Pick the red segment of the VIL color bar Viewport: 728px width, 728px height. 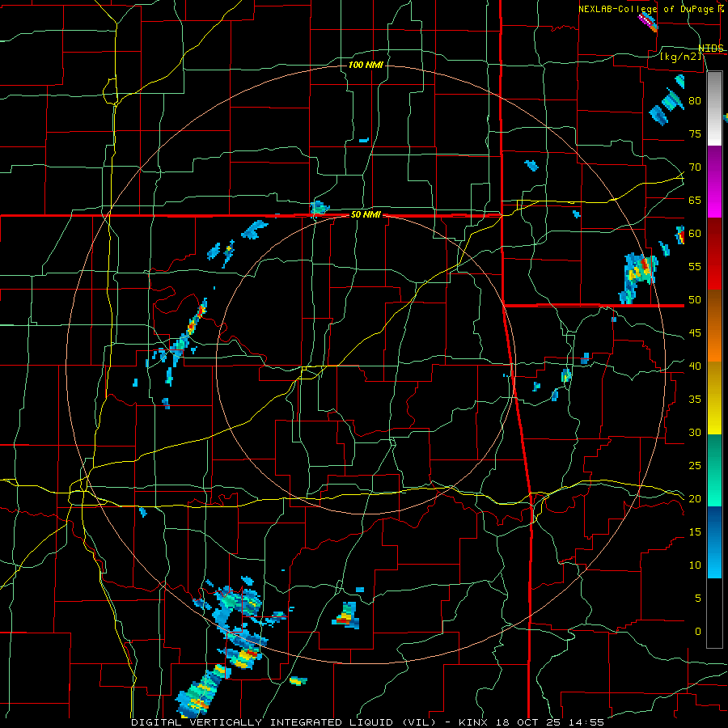tap(714, 254)
